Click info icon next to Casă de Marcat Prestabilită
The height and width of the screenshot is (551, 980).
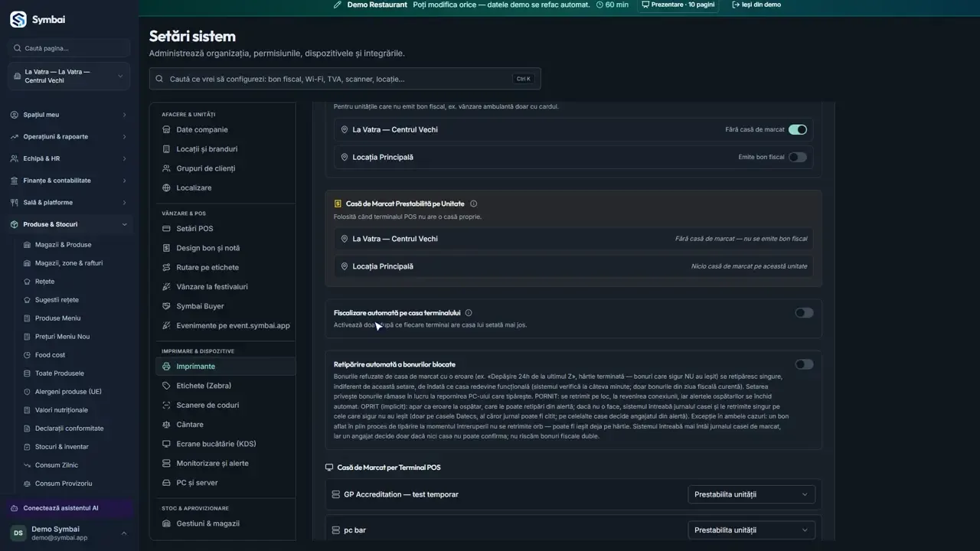coord(473,204)
